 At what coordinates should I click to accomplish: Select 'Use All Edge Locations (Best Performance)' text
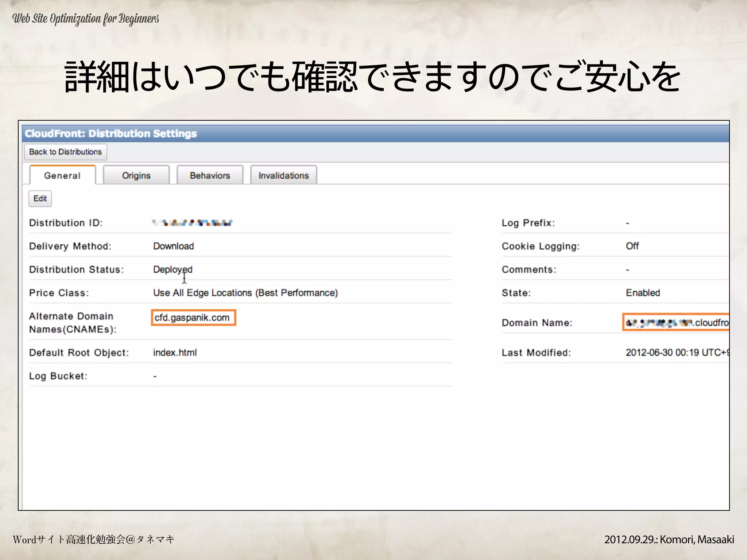(x=245, y=293)
